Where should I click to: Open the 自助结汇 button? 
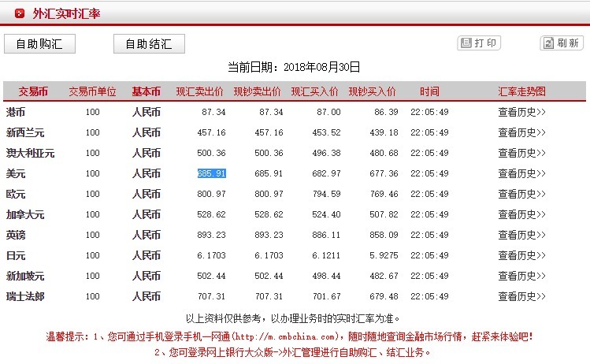(149, 43)
